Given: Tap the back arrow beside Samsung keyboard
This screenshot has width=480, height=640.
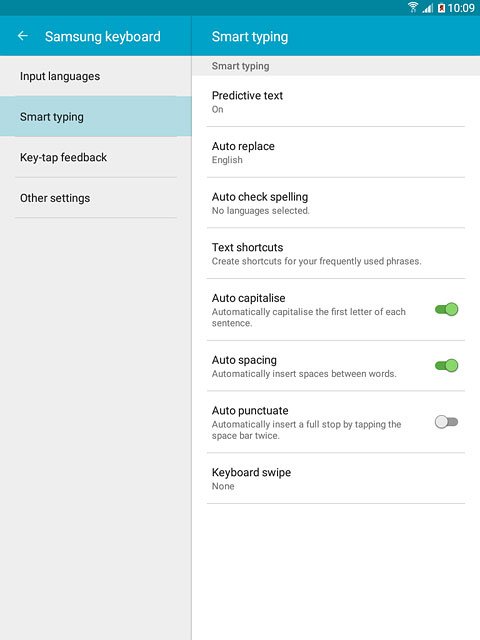Looking at the screenshot, I should (x=23, y=36).
